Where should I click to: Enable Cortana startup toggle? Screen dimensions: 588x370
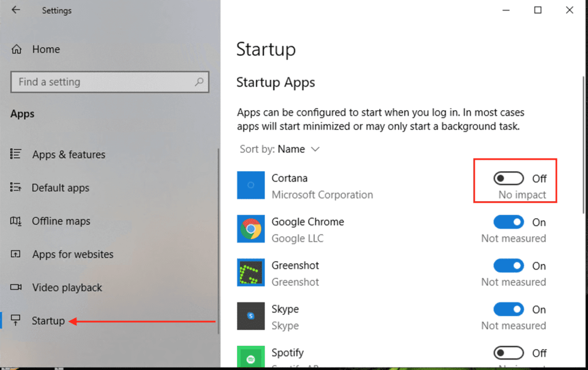click(508, 179)
